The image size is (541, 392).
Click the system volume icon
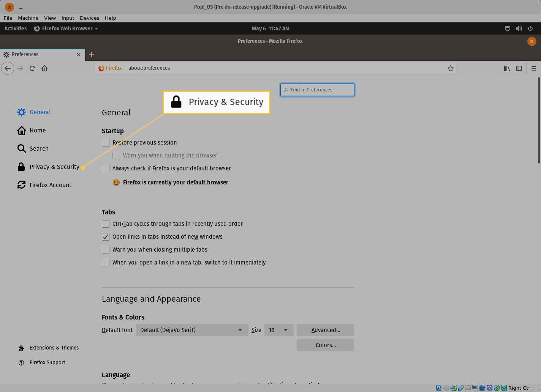pos(519,28)
